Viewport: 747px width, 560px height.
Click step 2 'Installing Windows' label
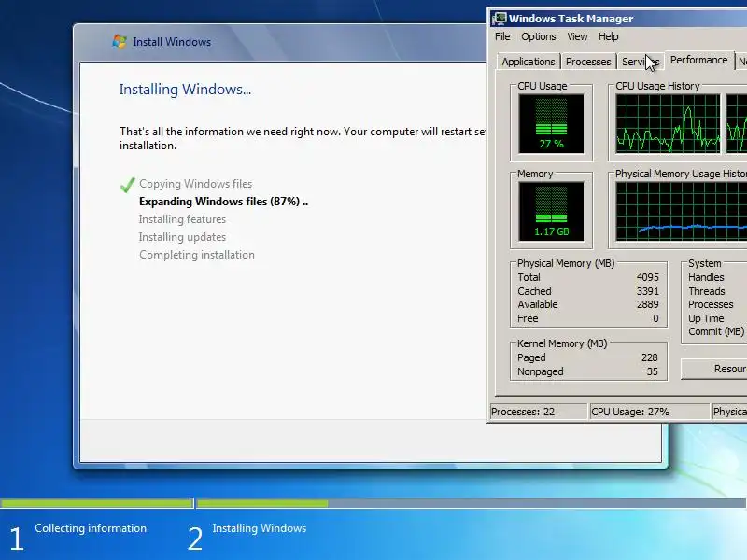[x=260, y=528]
